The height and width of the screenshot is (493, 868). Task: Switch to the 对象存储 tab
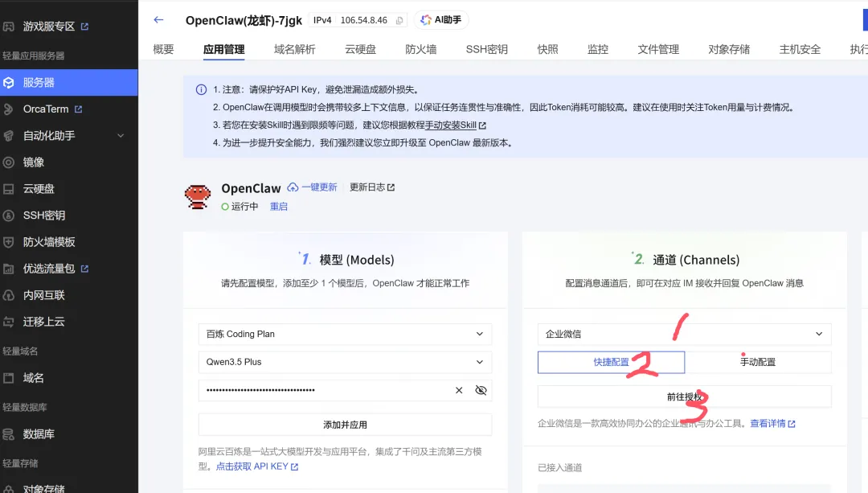[x=729, y=49]
